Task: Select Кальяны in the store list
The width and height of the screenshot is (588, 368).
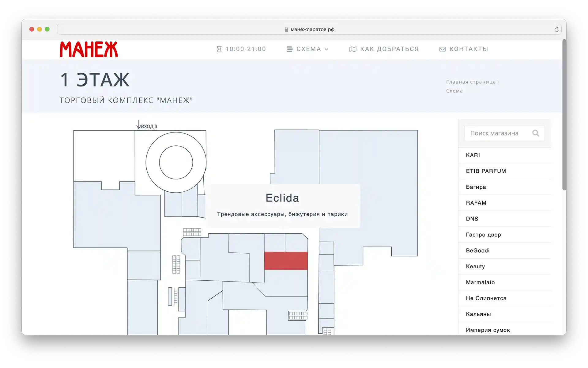Action: [505, 314]
